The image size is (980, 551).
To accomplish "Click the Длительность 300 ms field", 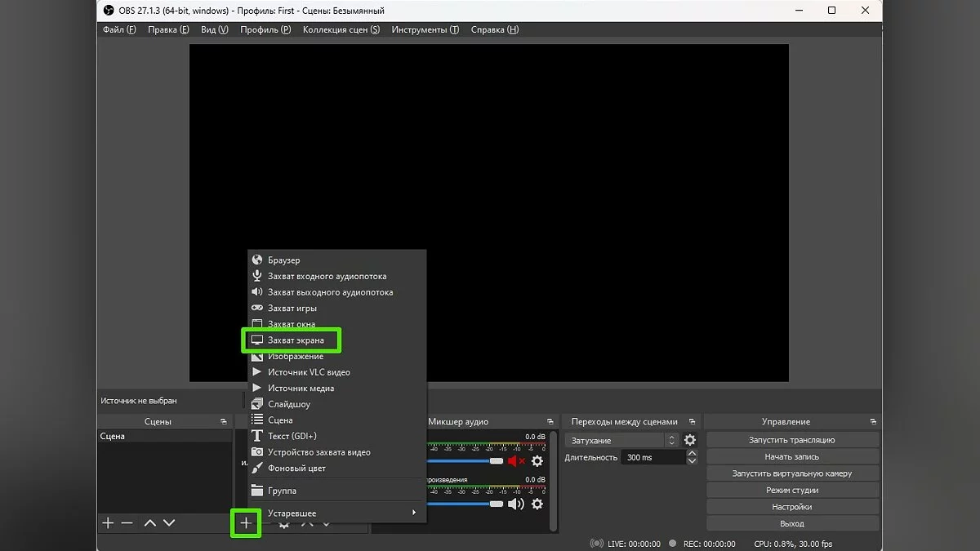I will click(653, 458).
